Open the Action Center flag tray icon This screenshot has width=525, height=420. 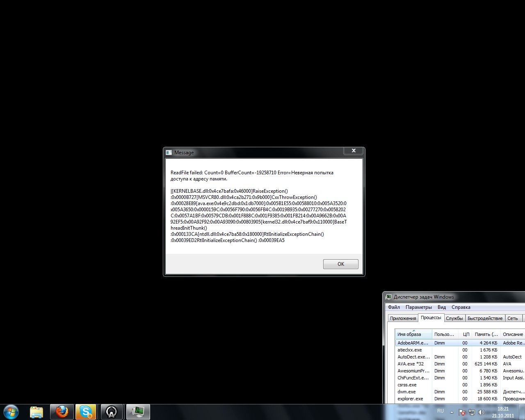tap(462, 412)
